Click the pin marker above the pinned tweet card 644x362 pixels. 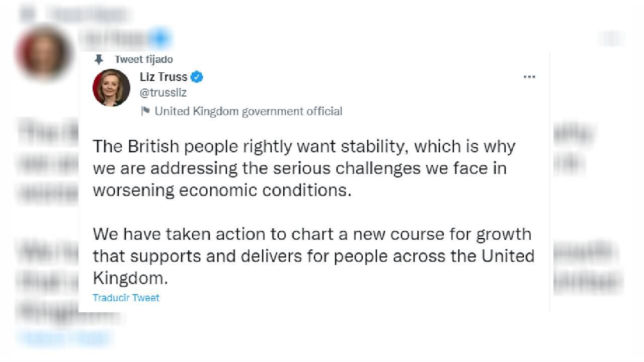[99, 59]
